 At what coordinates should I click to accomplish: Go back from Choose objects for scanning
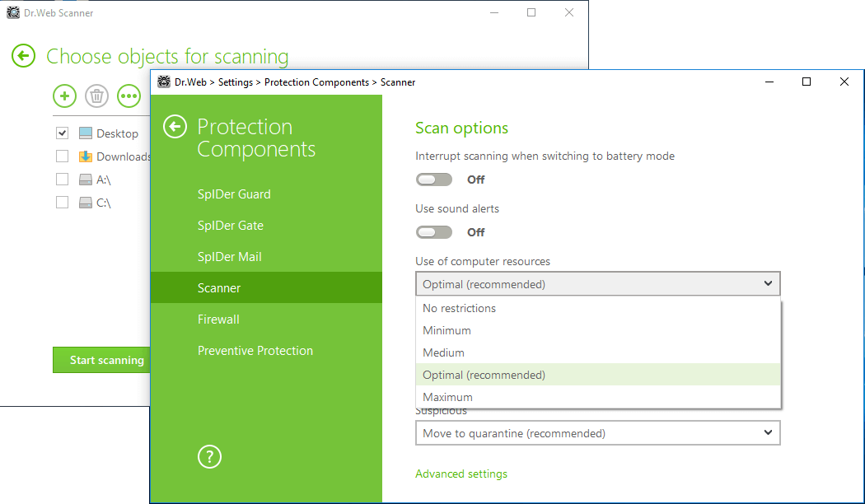tap(23, 56)
